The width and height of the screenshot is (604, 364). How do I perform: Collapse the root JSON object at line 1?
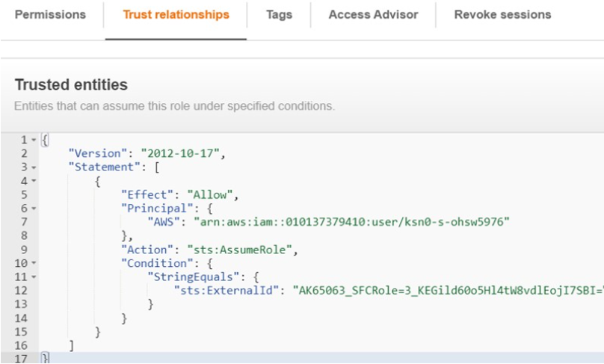click(34, 141)
